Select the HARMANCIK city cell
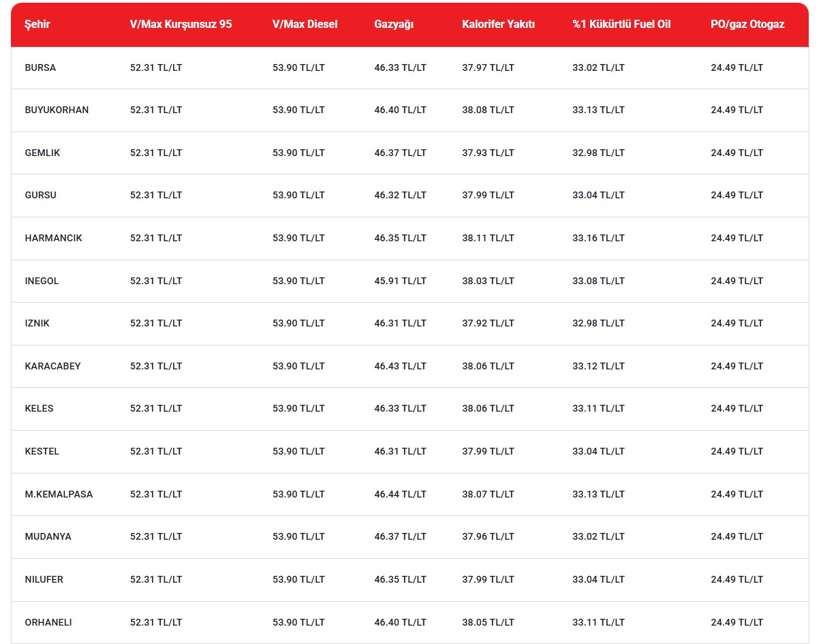 [53, 238]
